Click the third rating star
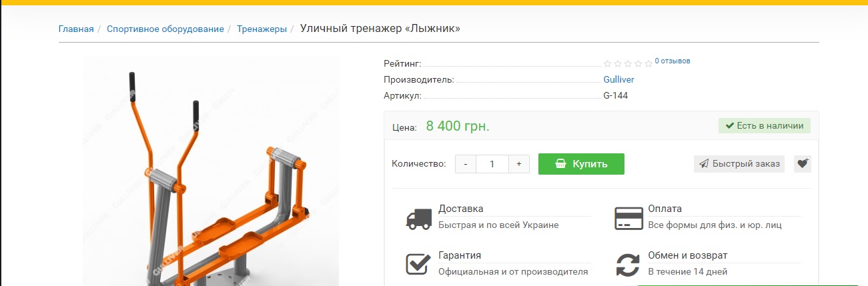 [x=628, y=64]
